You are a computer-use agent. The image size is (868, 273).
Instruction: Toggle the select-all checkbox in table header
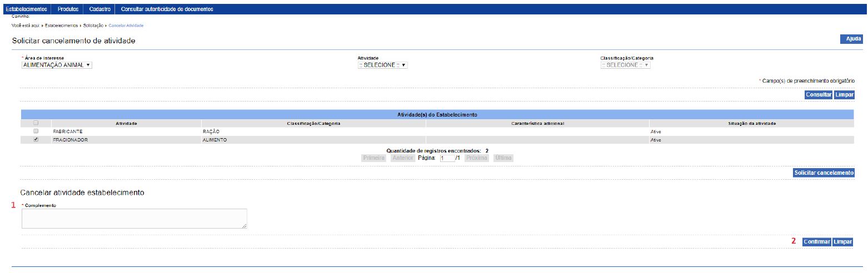click(x=36, y=123)
